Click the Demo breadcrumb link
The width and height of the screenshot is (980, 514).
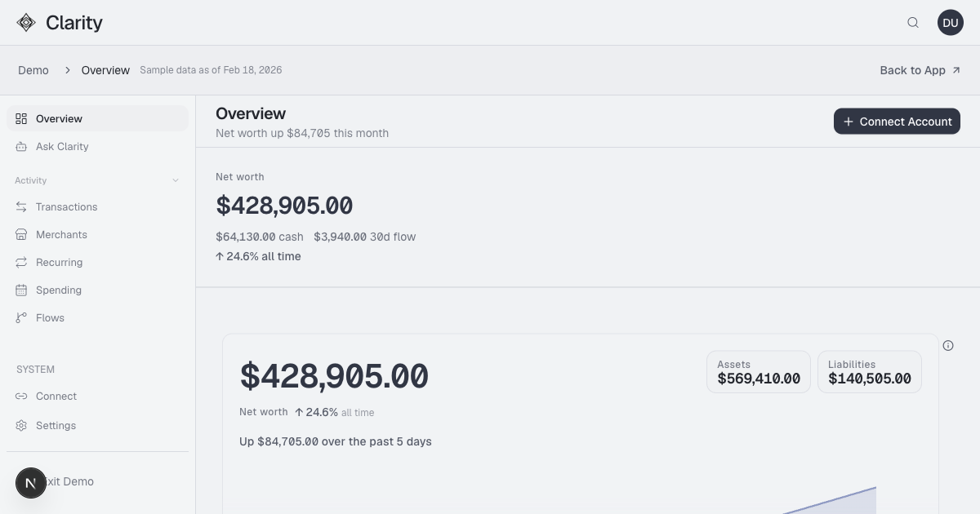click(33, 70)
